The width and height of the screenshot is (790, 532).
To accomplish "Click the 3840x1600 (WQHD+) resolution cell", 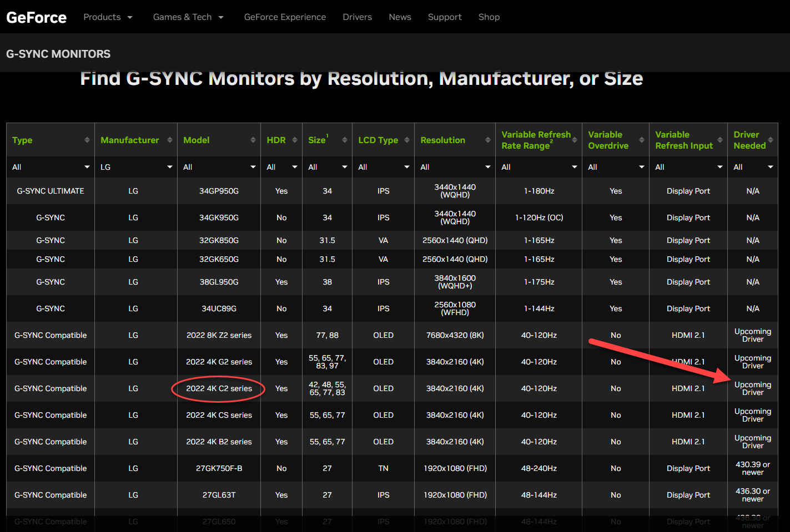I will point(455,282).
